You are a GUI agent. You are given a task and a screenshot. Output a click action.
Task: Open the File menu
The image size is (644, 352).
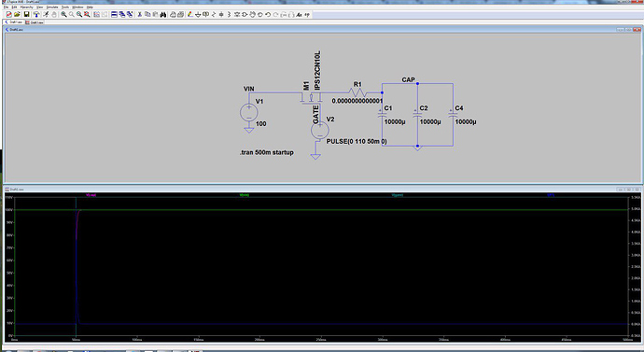(x=7, y=7)
